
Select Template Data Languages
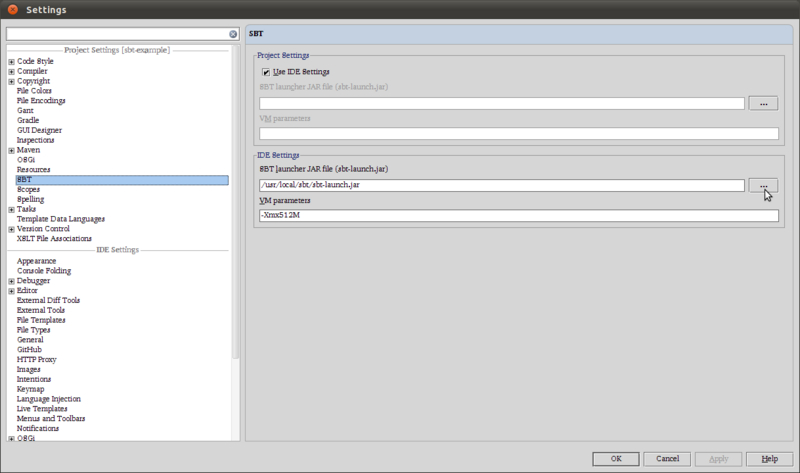61,219
